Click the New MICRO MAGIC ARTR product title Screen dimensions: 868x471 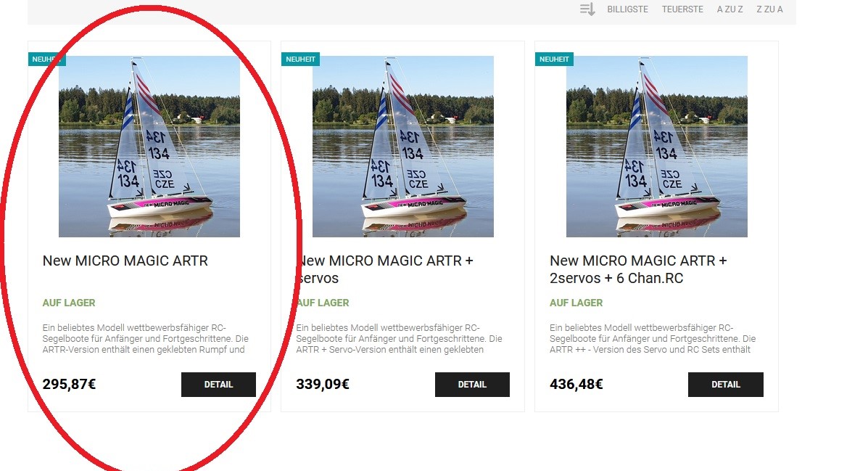[x=124, y=261]
